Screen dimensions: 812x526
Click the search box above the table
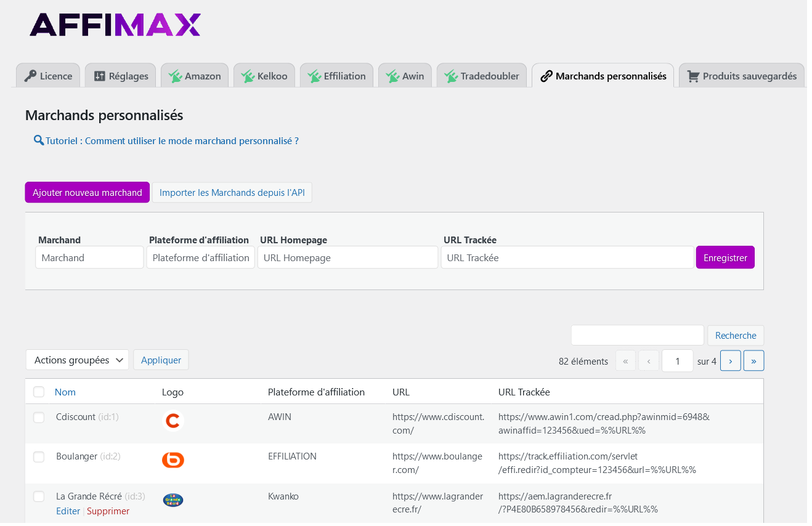click(x=637, y=335)
